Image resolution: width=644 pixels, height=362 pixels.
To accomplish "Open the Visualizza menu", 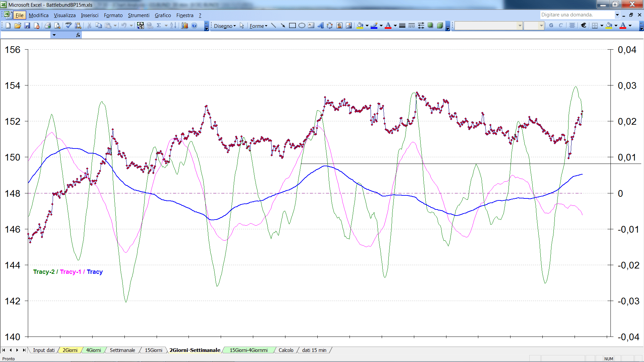I will (x=65, y=15).
